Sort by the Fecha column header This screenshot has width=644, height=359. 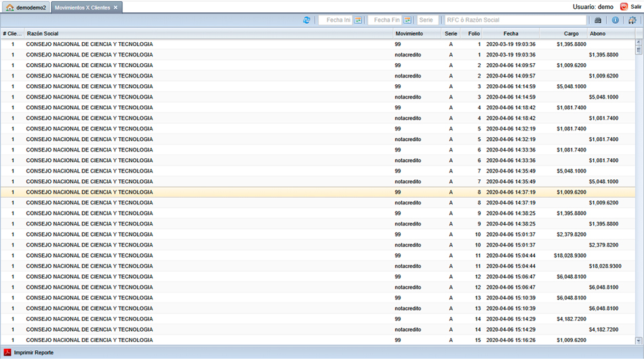tap(510, 33)
